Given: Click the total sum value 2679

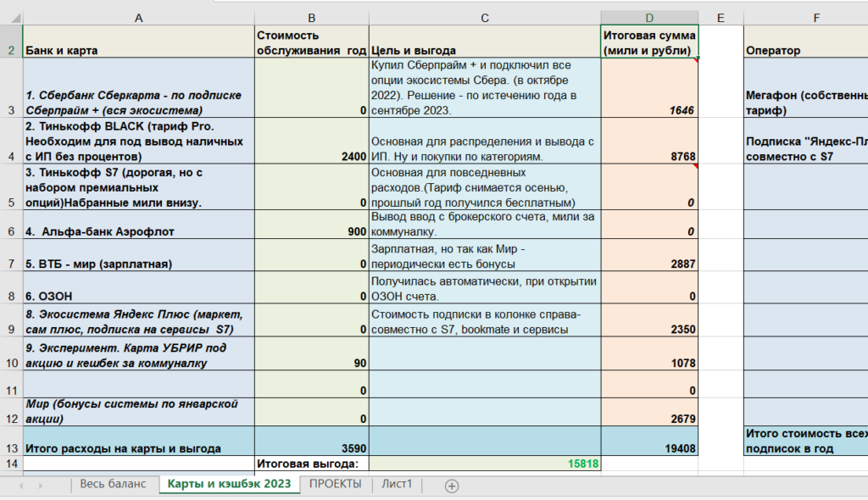Looking at the screenshot, I should (649, 412).
